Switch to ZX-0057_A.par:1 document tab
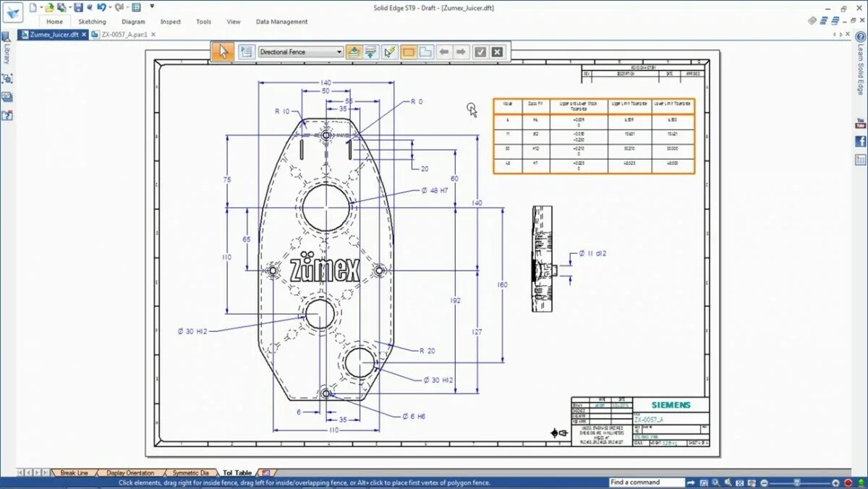868x489 pixels. (120, 34)
